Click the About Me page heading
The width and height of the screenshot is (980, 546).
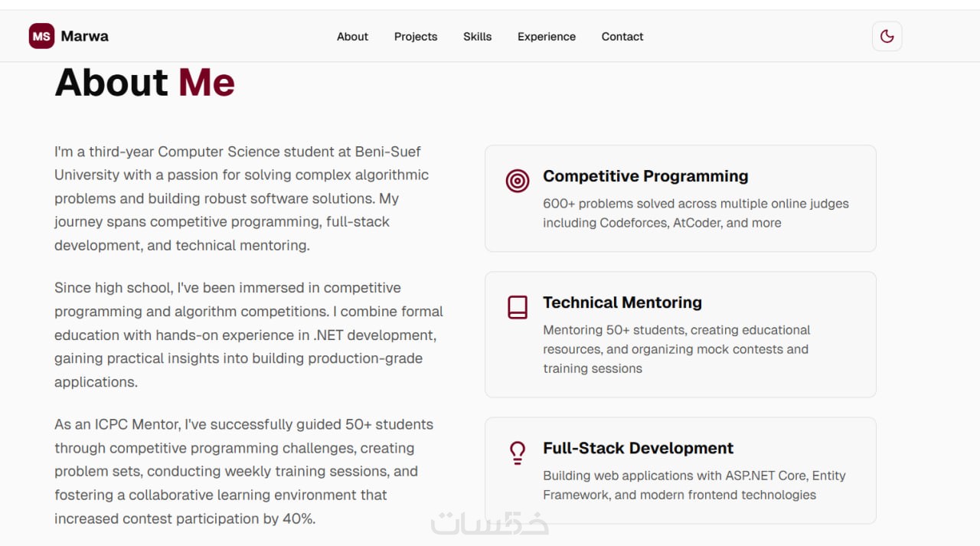point(145,83)
